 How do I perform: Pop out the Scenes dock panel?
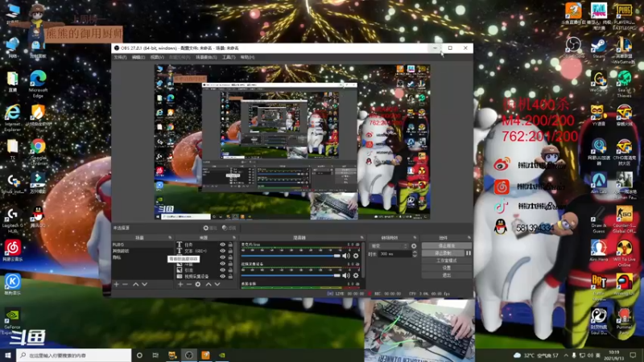click(170, 237)
